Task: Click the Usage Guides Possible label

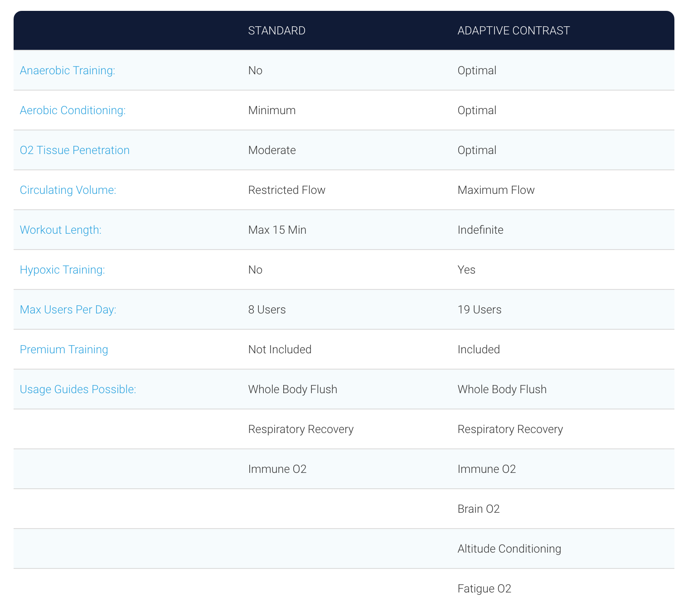Action: 78,390
